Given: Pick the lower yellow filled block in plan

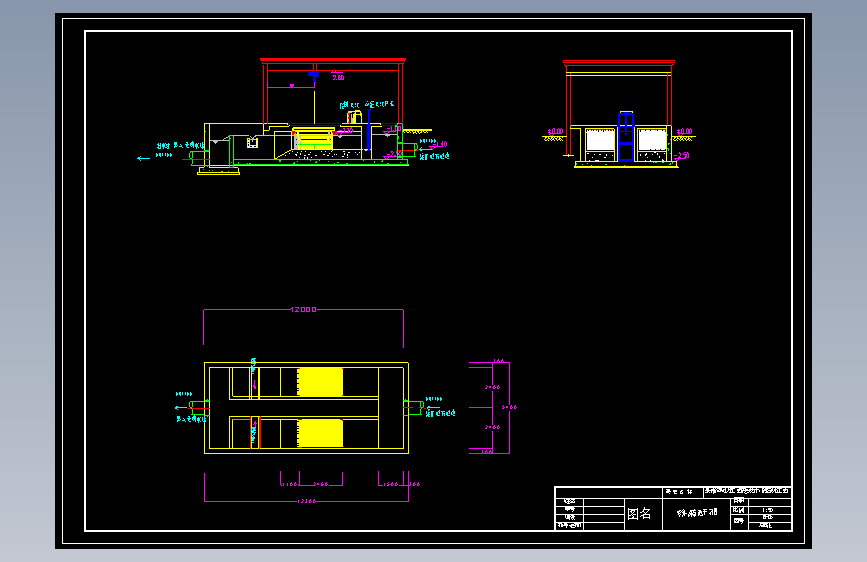Looking at the screenshot, I should (x=320, y=433).
